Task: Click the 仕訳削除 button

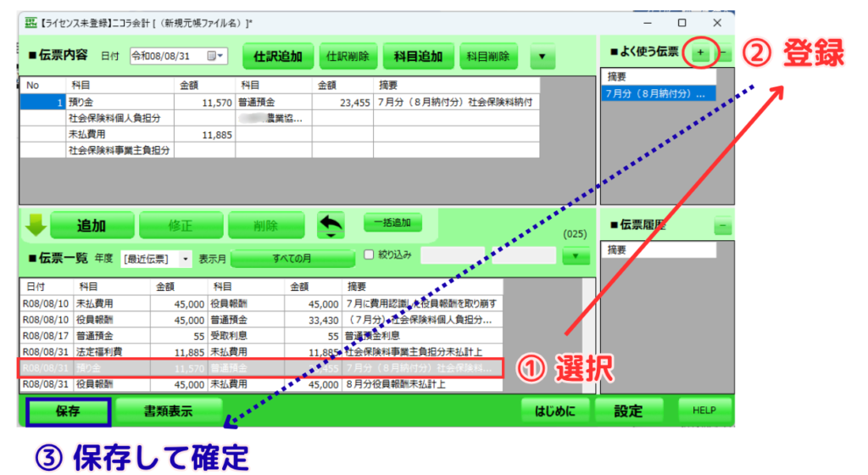Action: pos(348,57)
